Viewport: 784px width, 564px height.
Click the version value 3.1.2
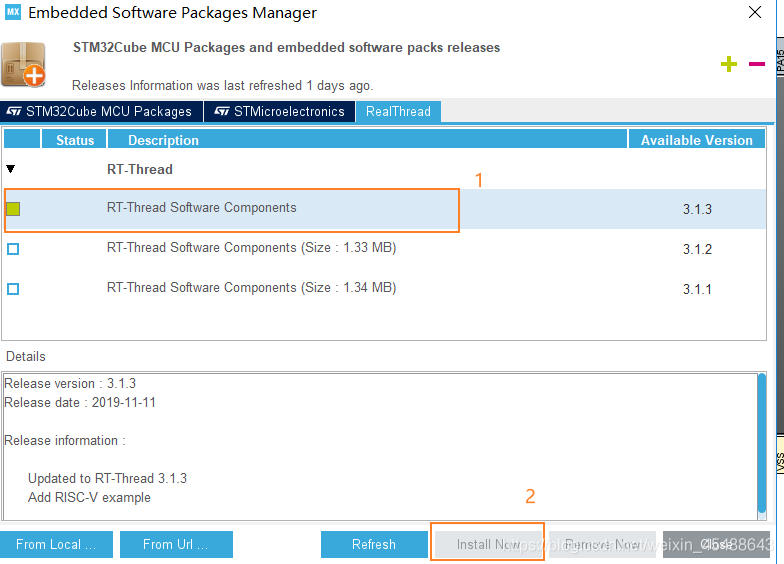coord(697,249)
